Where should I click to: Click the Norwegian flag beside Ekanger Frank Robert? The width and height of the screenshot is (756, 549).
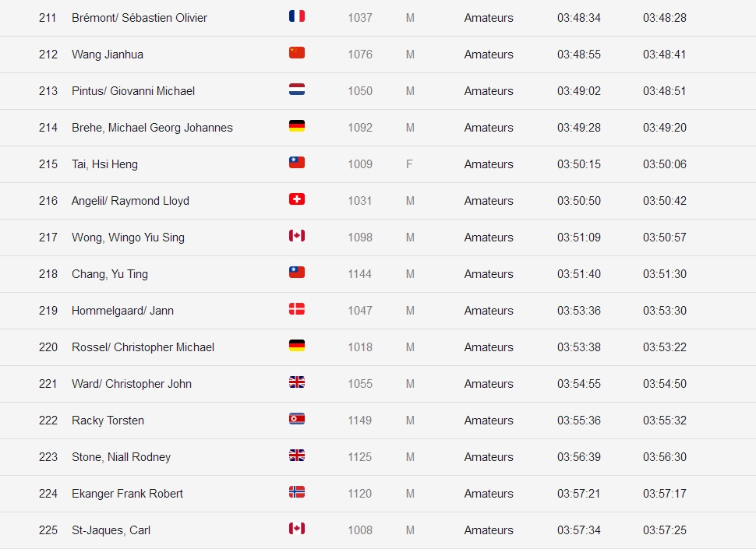[x=296, y=492]
